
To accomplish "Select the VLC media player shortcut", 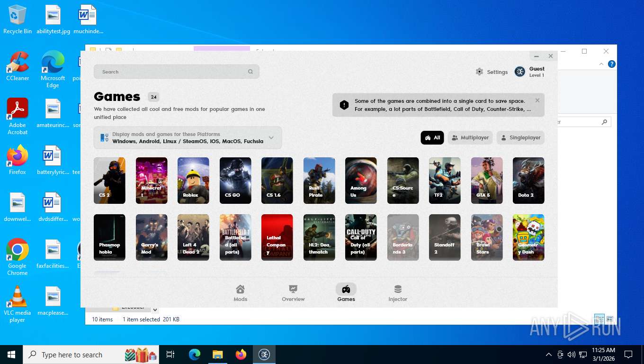I will tap(18, 304).
